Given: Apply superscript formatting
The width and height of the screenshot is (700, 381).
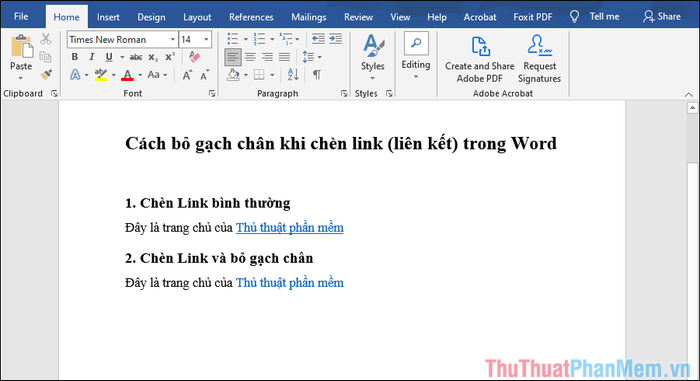Looking at the screenshot, I should click(x=170, y=57).
